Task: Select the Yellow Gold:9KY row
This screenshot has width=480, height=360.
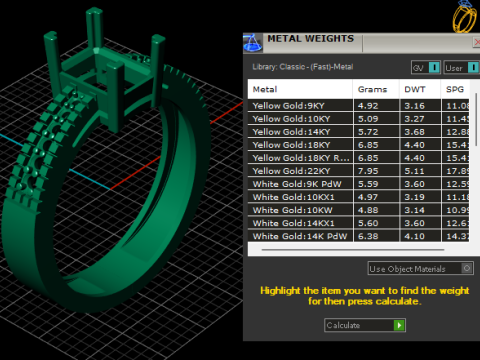Action: coord(358,106)
